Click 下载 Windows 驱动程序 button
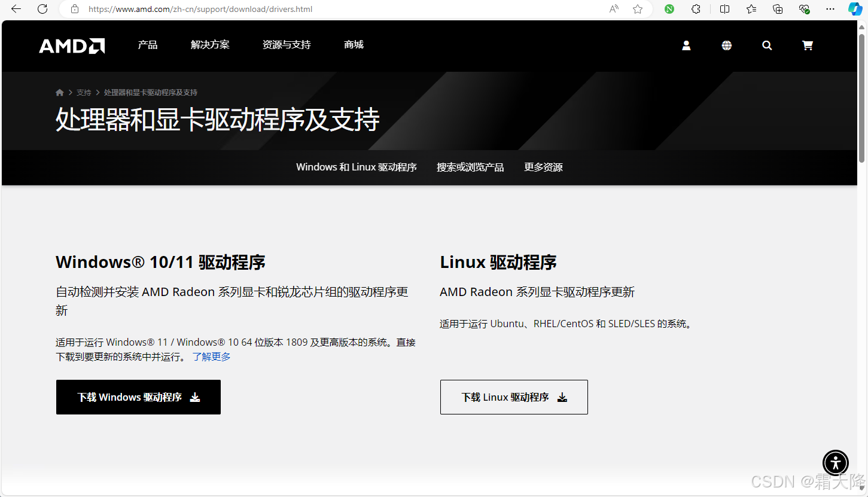This screenshot has width=868, height=497. (x=138, y=397)
